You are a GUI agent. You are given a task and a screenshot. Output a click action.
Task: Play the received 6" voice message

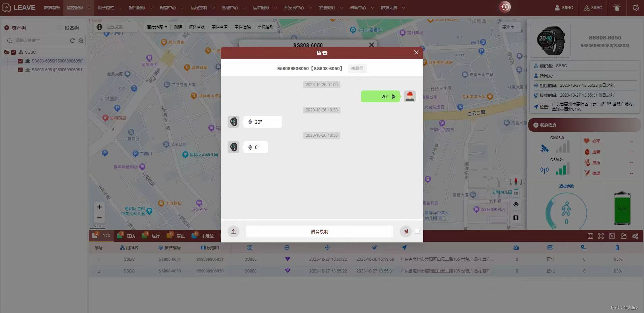(256, 147)
